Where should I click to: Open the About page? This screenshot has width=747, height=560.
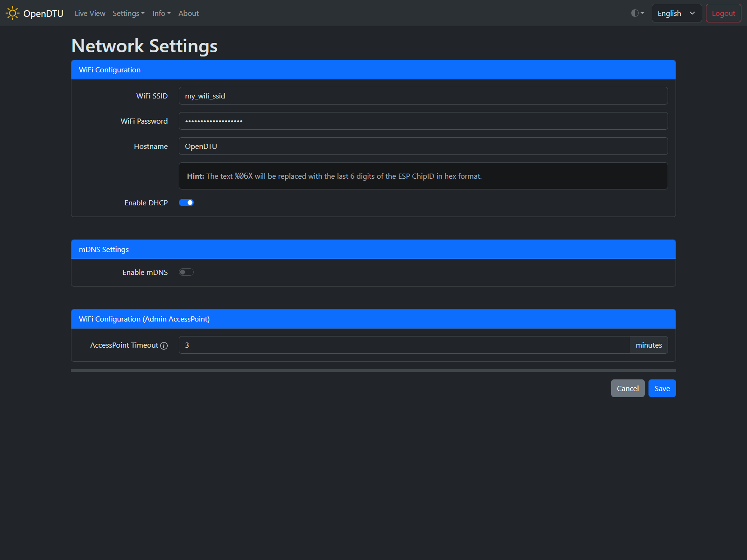[189, 13]
